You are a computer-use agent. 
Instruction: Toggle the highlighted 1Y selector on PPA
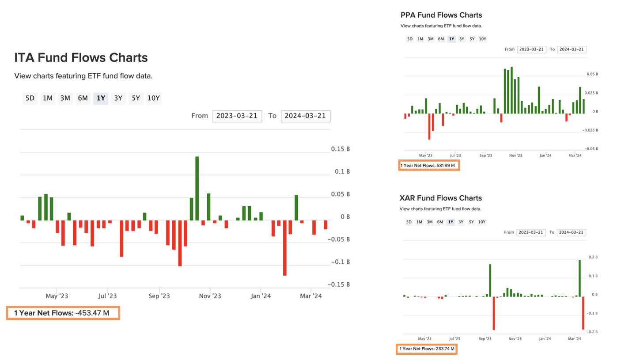coord(451,39)
